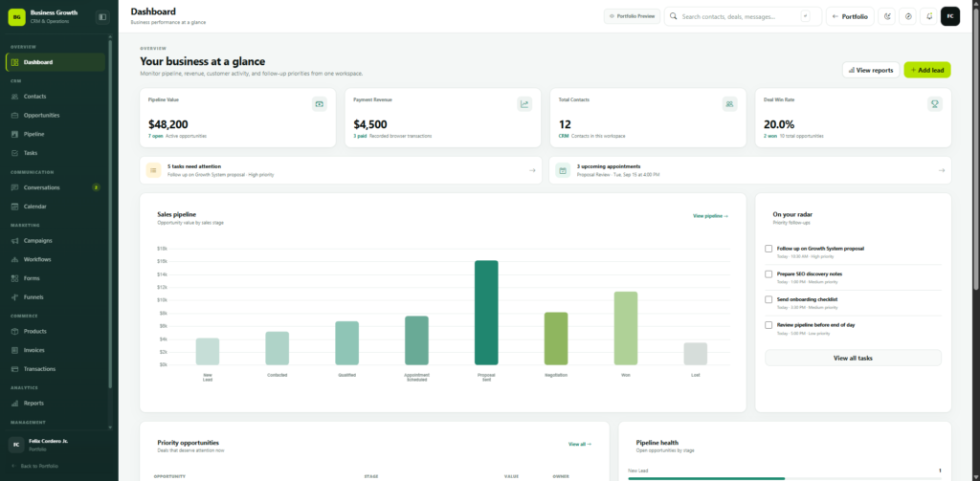Click arrow on tasks need attention card
The height and width of the screenshot is (481, 980).
click(532, 170)
